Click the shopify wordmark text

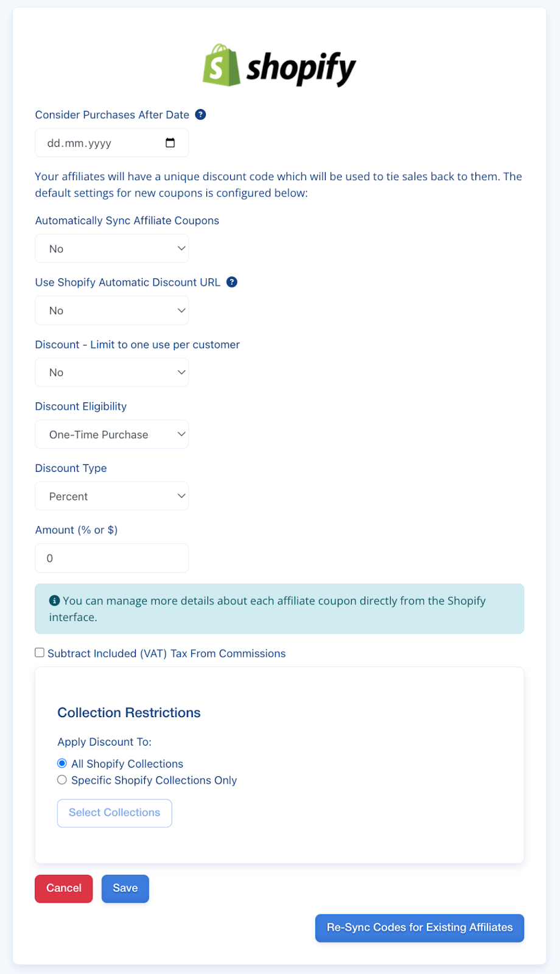pos(301,67)
